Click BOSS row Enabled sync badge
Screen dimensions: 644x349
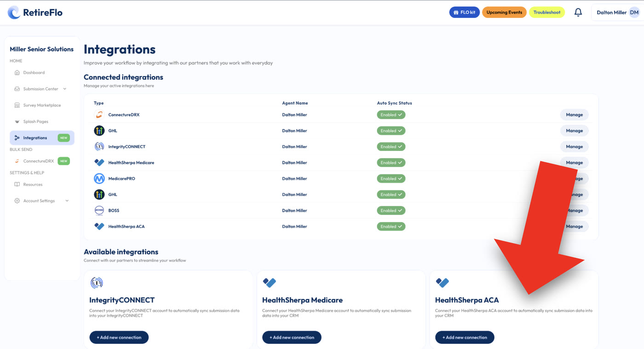(391, 210)
